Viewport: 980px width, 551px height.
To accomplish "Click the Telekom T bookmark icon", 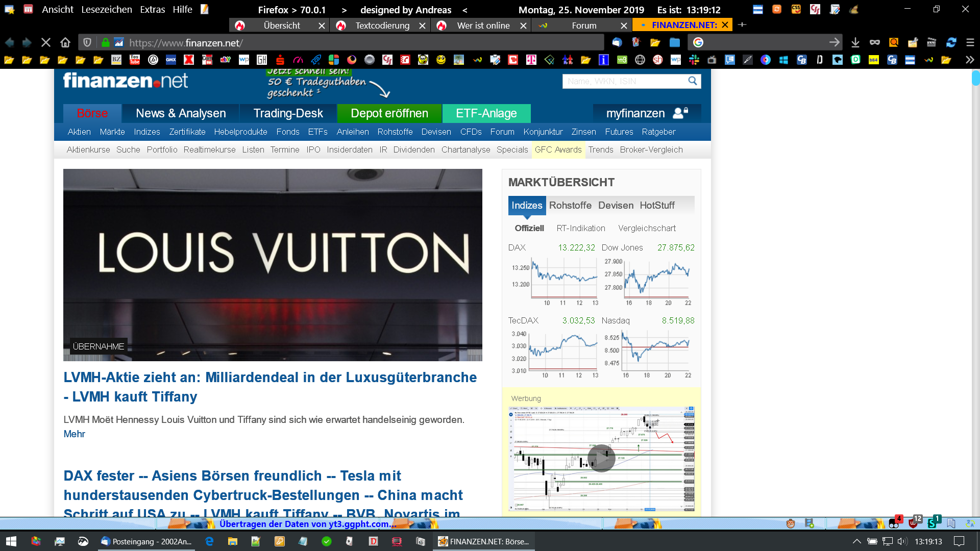I will [531, 60].
